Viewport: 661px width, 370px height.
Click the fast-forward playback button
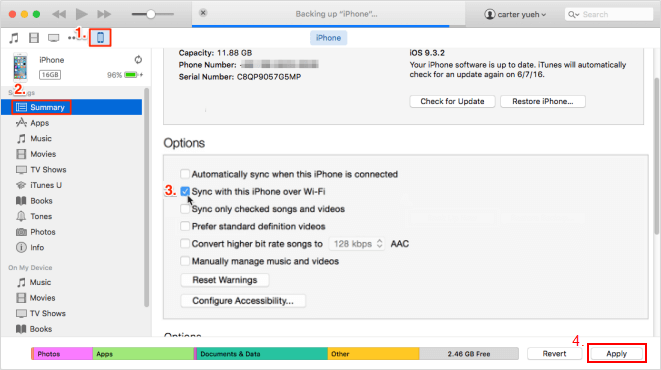(104, 14)
